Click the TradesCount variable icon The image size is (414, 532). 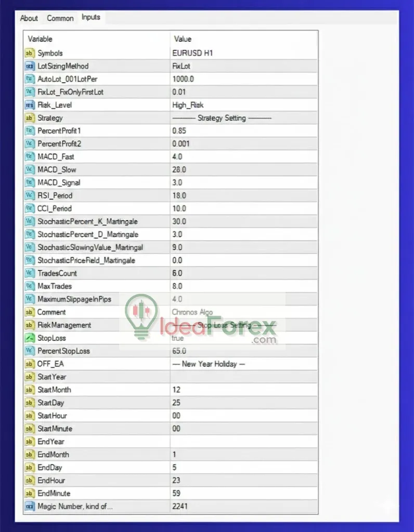[30, 273]
